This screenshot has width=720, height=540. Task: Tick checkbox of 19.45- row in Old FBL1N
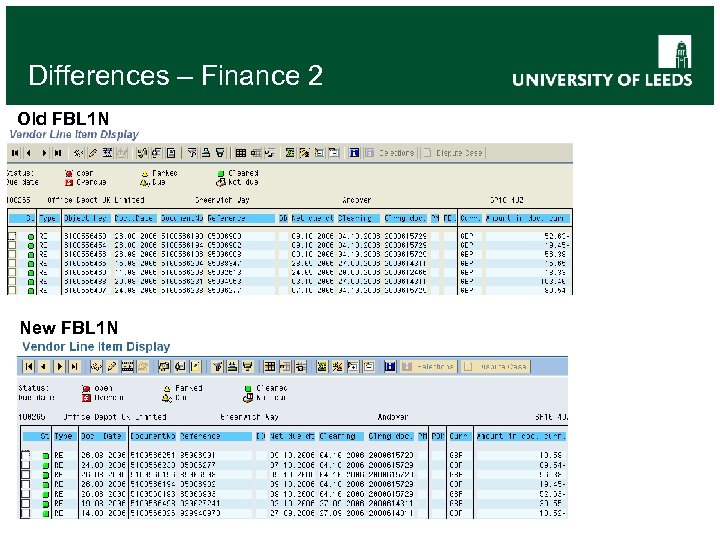click(12, 245)
